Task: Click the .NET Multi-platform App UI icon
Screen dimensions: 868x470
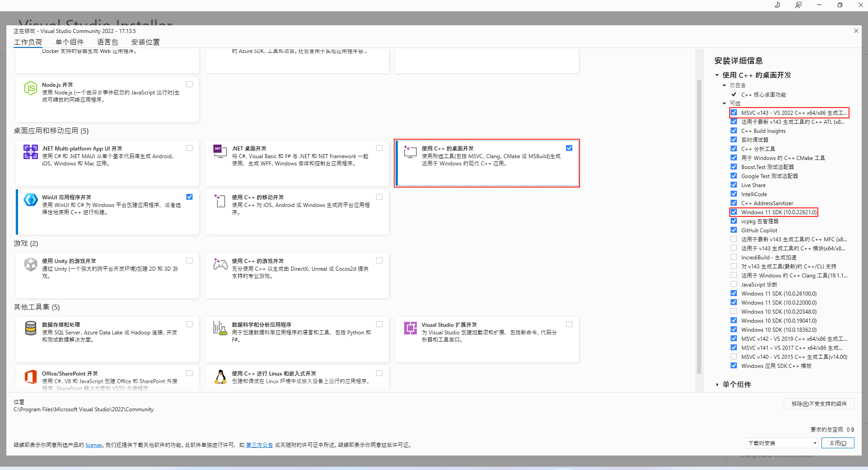Action: (x=30, y=152)
